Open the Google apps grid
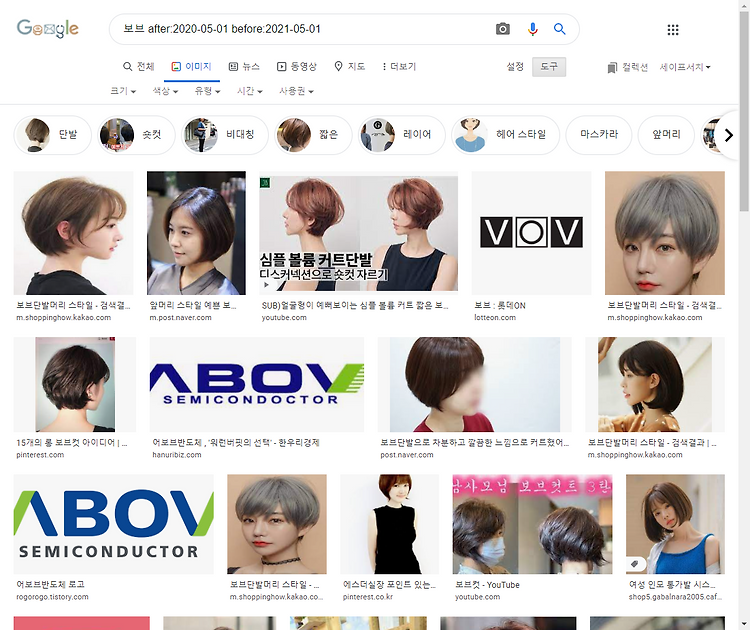750x630 pixels. tap(673, 30)
